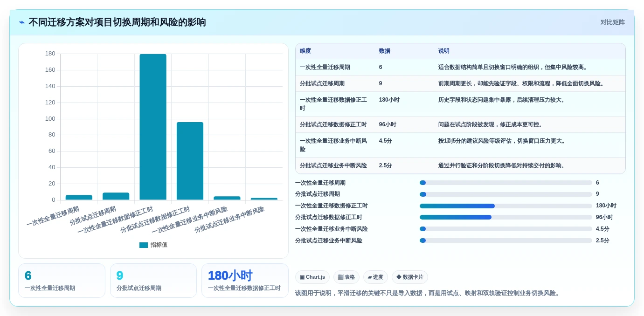
Task: Click description starting 适合数据结构简单
Action: [x=514, y=68]
